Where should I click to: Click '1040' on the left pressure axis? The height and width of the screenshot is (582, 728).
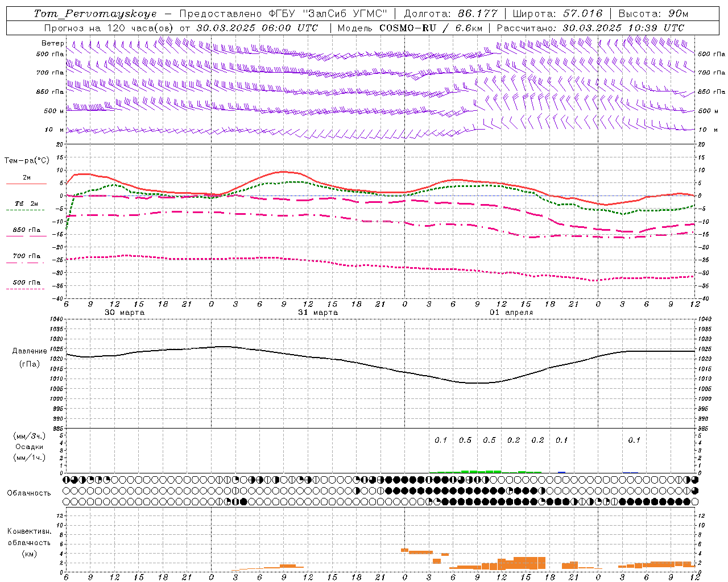56,319
